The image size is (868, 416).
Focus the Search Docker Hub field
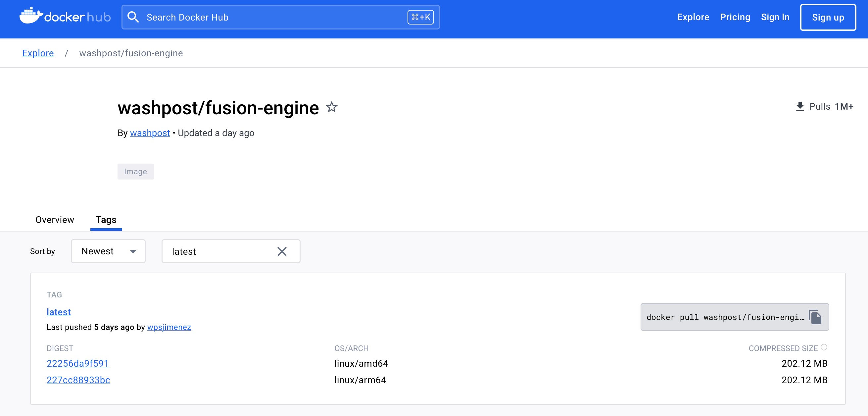point(280,17)
